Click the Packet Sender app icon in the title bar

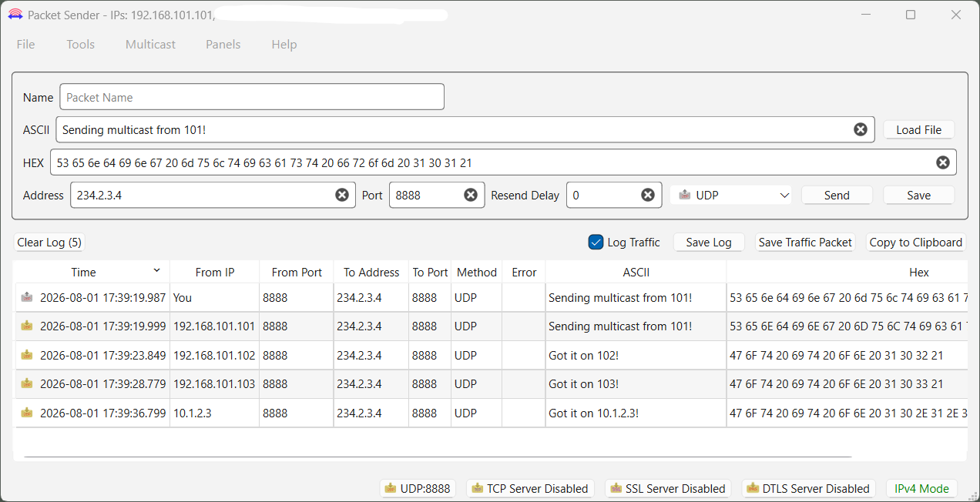pyautogui.click(x=15, y=15)
